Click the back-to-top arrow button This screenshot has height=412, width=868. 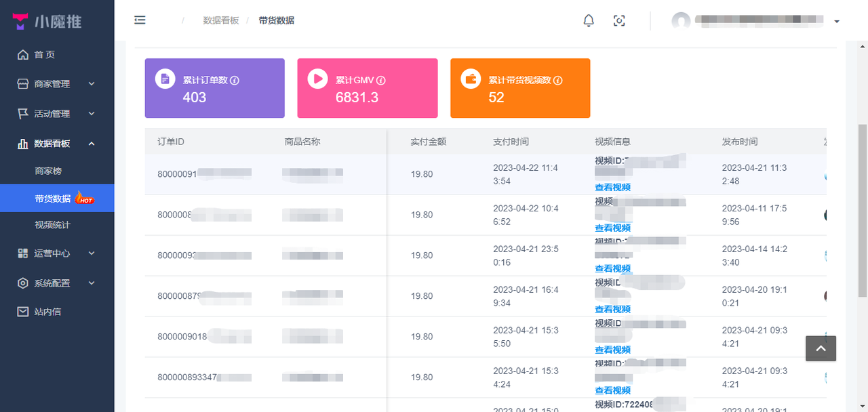tap(821, 348)
